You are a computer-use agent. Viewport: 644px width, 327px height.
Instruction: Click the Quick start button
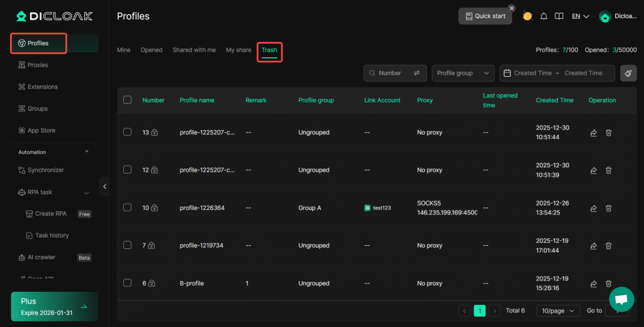485,16
